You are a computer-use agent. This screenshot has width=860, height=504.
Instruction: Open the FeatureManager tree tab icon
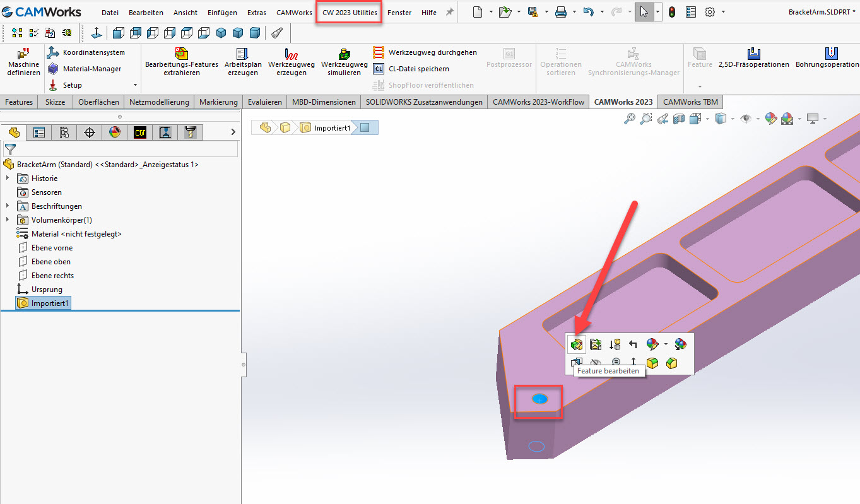click(x=14, y=132)
